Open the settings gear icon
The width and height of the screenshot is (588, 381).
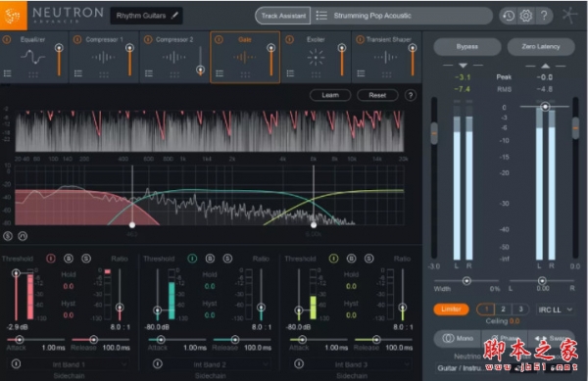tap(525, 16)
